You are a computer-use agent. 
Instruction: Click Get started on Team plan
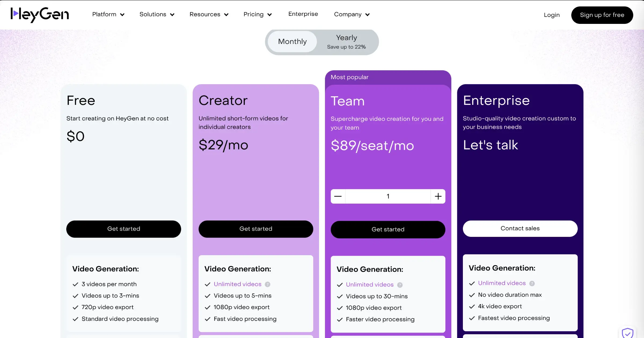click(388, 230)
